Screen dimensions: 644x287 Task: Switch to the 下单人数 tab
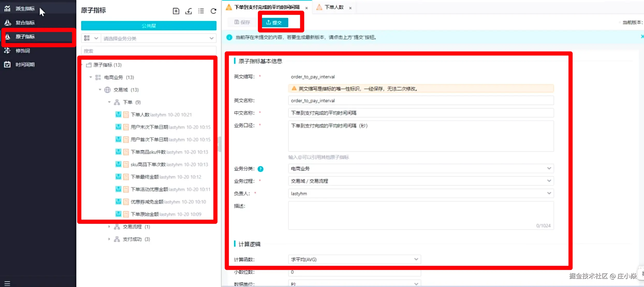pos(334,7)
